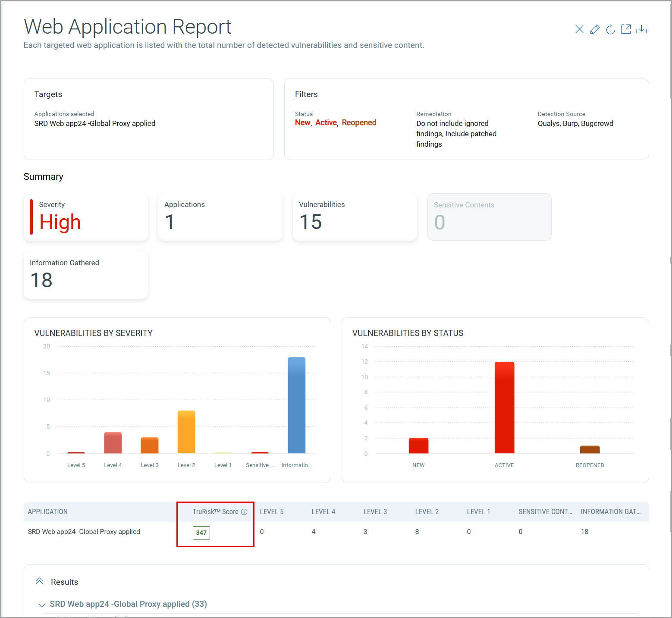Download the report with the download icon

tap(642, 29)
